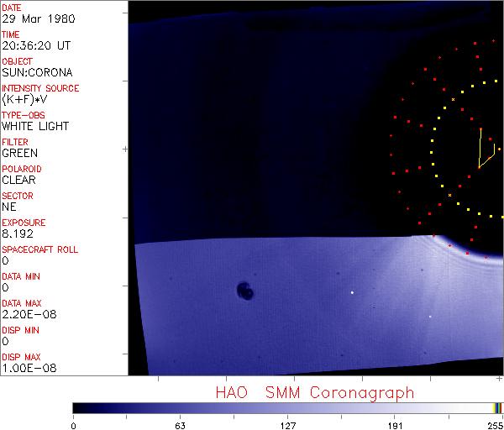Click the SPACECRAFT ROLL label
504x430 pixels.
(x=40, y=250)
